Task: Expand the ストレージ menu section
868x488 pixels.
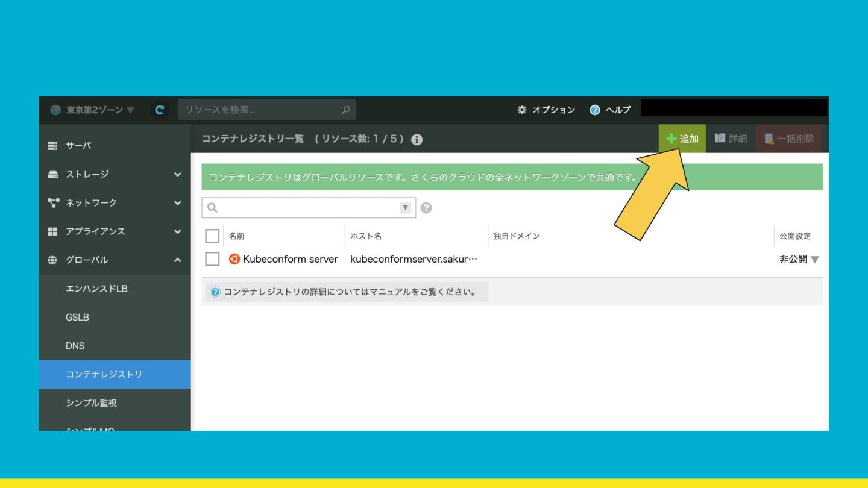Action: point(177,174)
